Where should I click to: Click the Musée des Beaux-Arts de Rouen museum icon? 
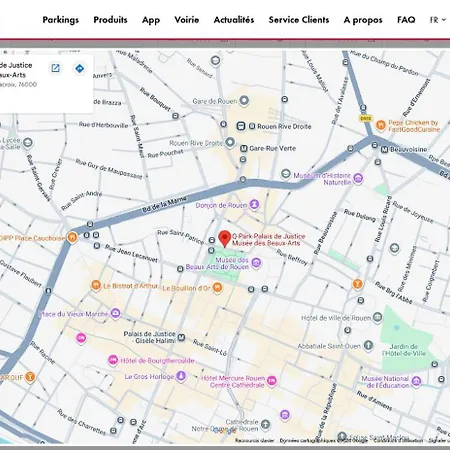pos(256,263)
